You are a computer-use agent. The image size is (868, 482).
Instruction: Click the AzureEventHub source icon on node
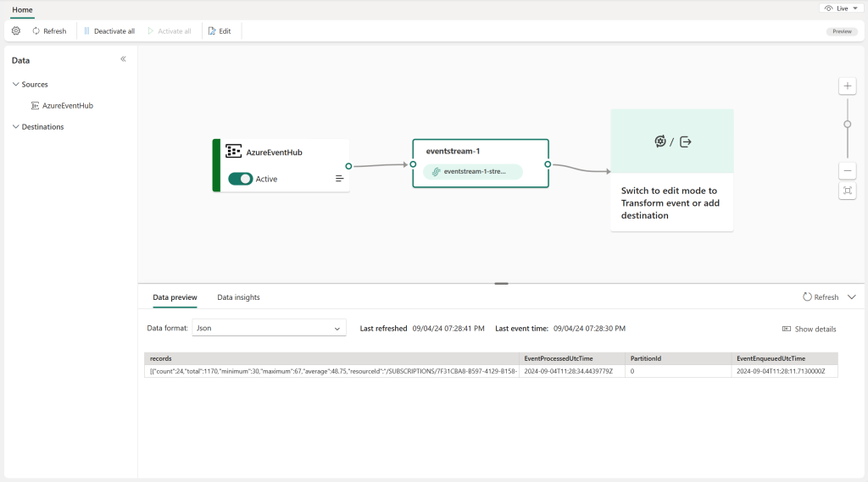(234, 151)
